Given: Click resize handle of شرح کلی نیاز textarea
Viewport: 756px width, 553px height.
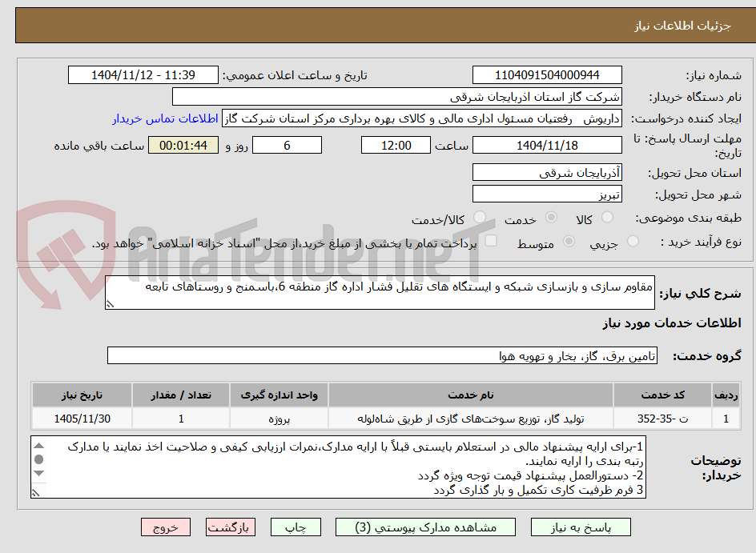Looking at the screenshot, I should click(110, 304).
